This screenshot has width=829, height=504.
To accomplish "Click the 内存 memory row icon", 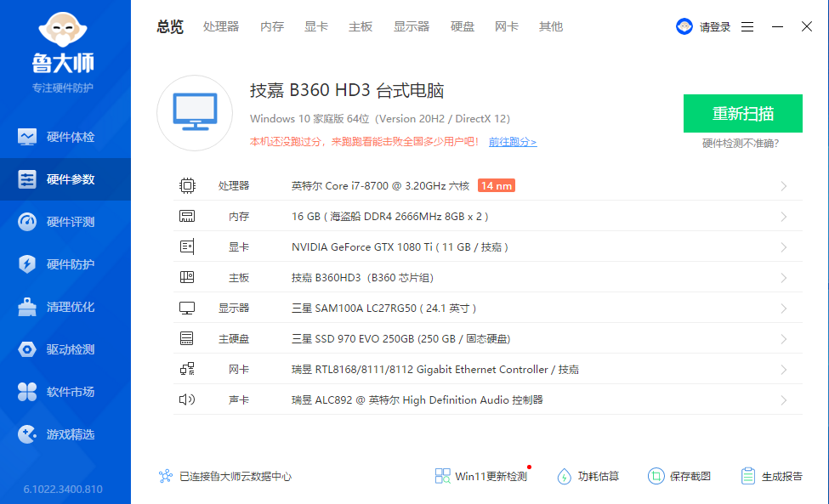I will [x=187, y=216].
